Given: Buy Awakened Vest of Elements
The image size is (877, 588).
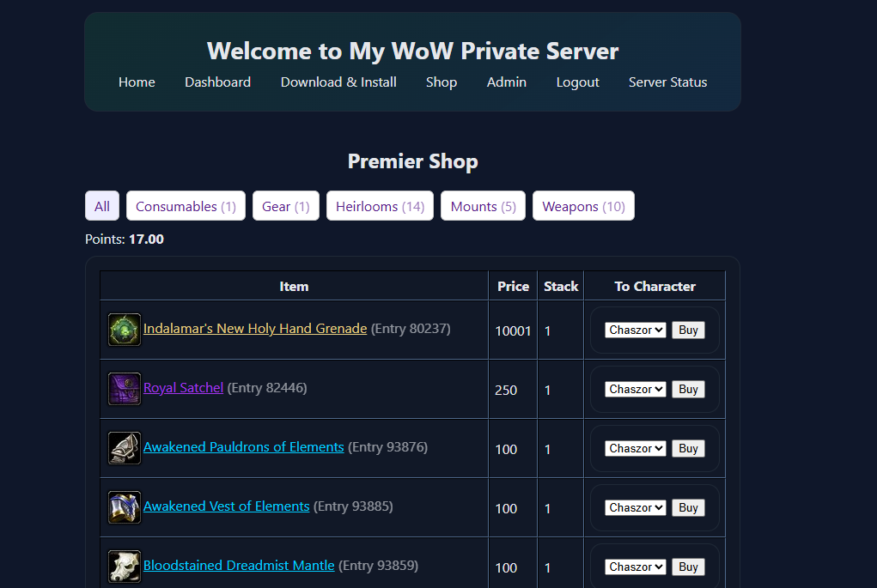Looking at the screenshot, I should pyautogui.click(x=688, y=507).
